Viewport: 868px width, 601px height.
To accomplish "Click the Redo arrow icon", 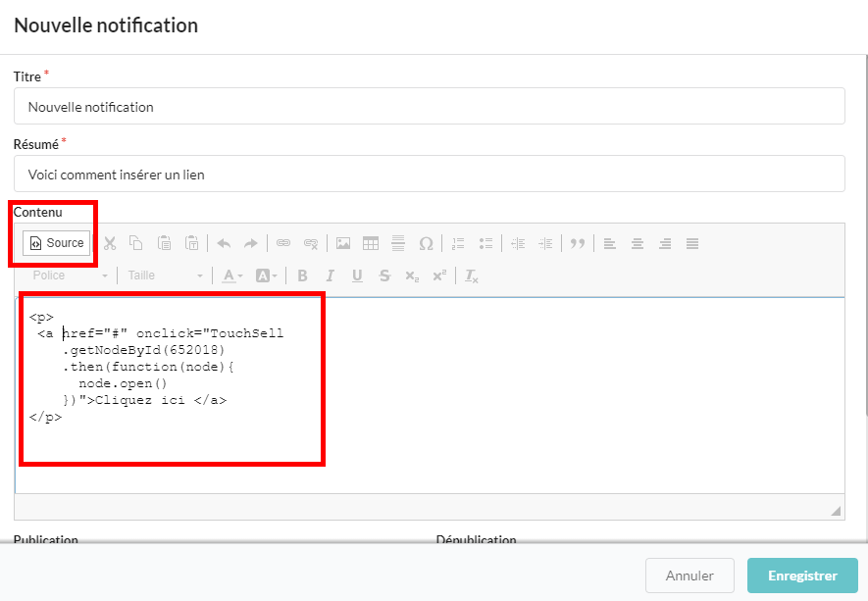I will [x=251, y=243].
